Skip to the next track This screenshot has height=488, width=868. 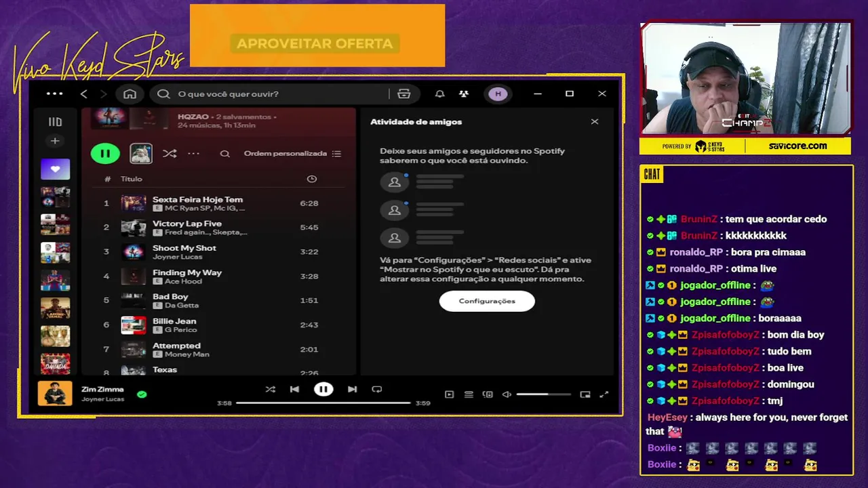coord(352,389)
